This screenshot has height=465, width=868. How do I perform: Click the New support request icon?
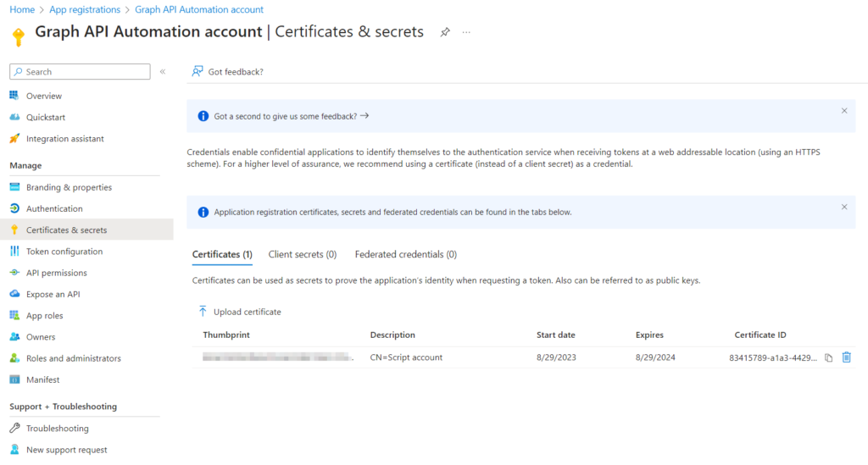click(x=14, y=450)
